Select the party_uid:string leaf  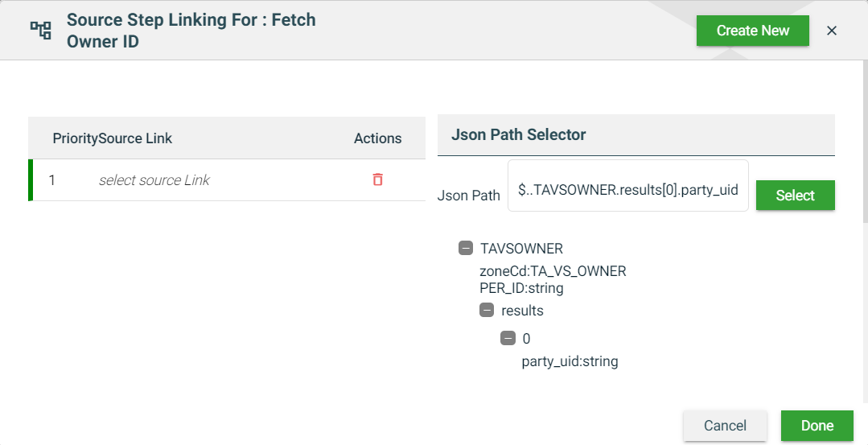(570, 361)
